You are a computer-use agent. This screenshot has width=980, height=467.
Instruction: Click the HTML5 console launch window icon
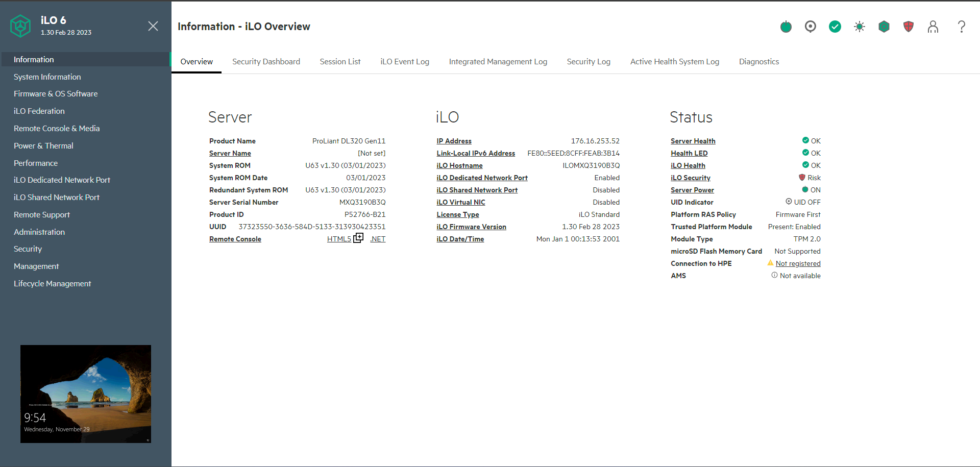click(x=358, y=238)
